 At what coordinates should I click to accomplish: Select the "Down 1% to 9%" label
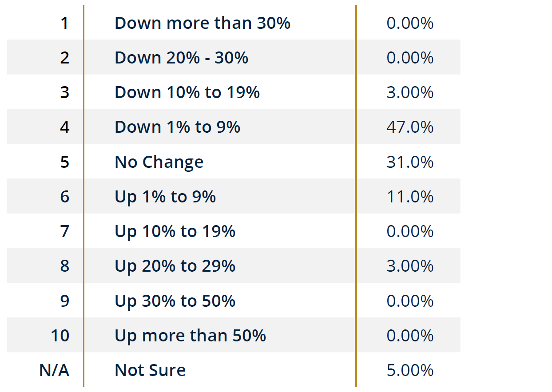pyautogui.click(x=177, y=127)
